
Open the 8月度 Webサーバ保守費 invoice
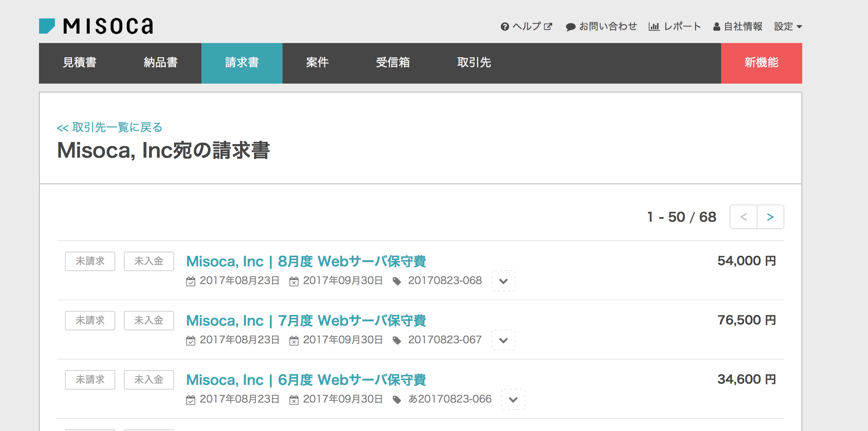[x=306, y=261]
